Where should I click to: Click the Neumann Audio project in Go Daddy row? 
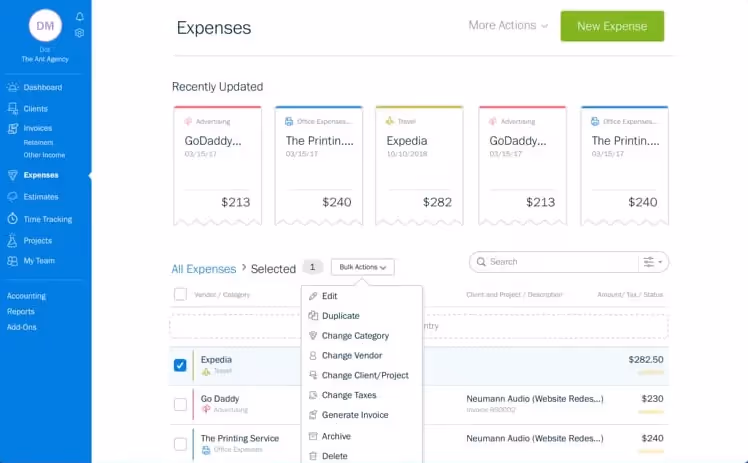coord(535,399)
